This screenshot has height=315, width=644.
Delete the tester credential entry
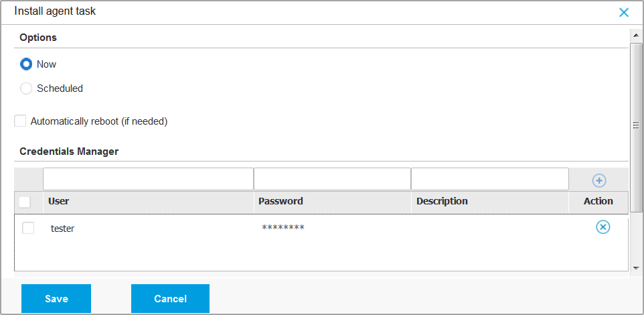602,227
